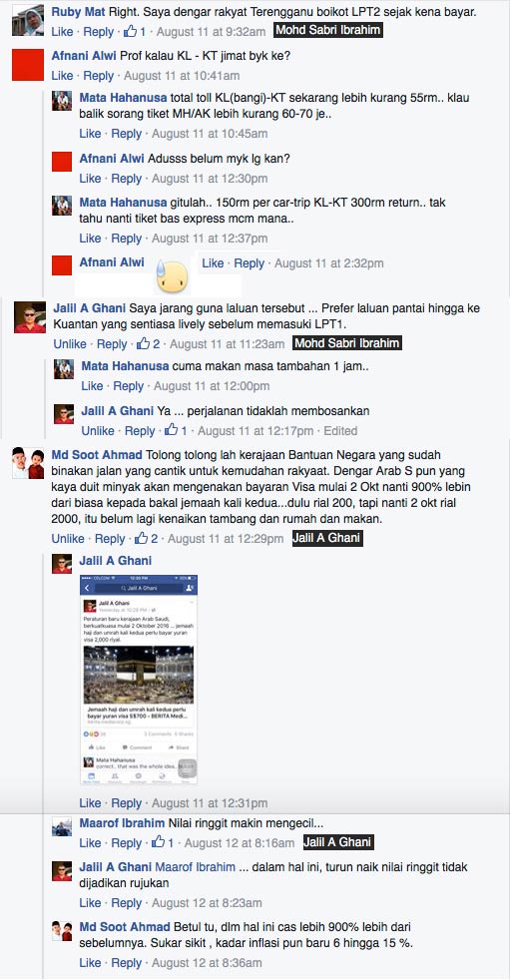Like Mata Hahanusa's "cuma makan masa" reply
510x980 pixels.
coord(92,386)
